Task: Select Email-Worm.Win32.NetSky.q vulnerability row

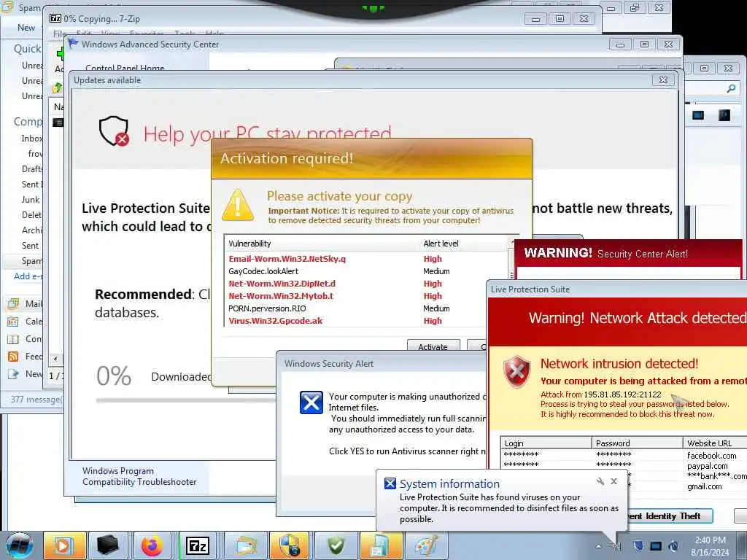Action: click(366, 259)
